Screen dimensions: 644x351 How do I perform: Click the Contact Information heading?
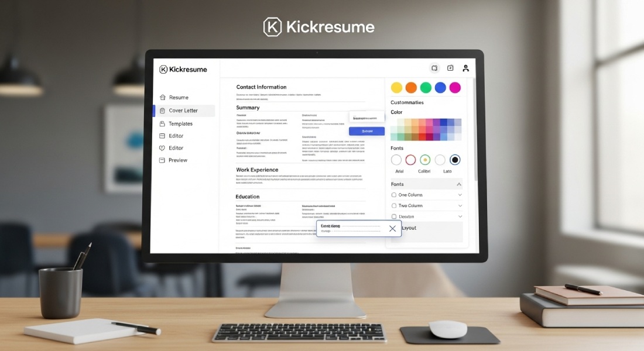(261, 87)
